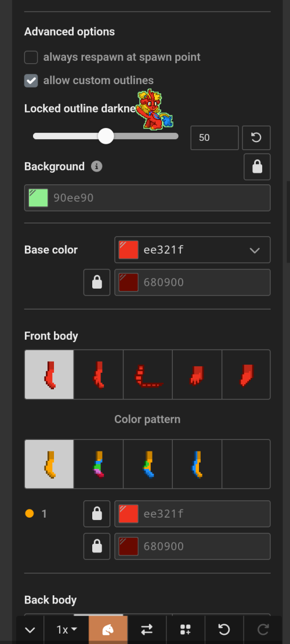Enable always respawn at spawn point
290x644 pixels.
pos(31,57)
